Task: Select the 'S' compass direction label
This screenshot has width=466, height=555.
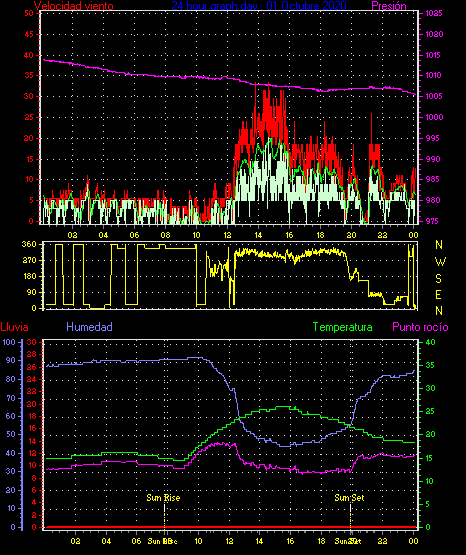Action: (x=438, y=279)
